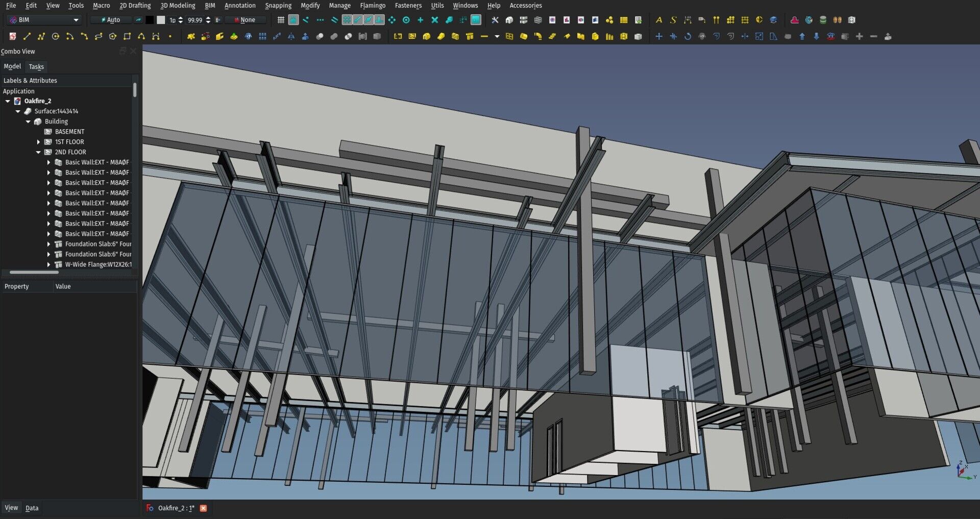Open the Snapping menu
The height and width of the screenshot is (519, 980).
point(278,6)
